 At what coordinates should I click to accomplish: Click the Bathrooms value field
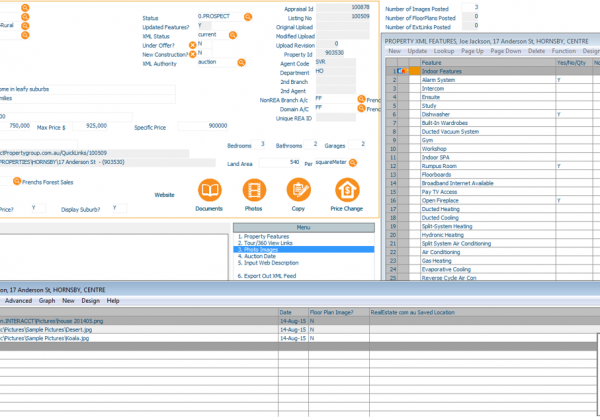pos(311,144)
